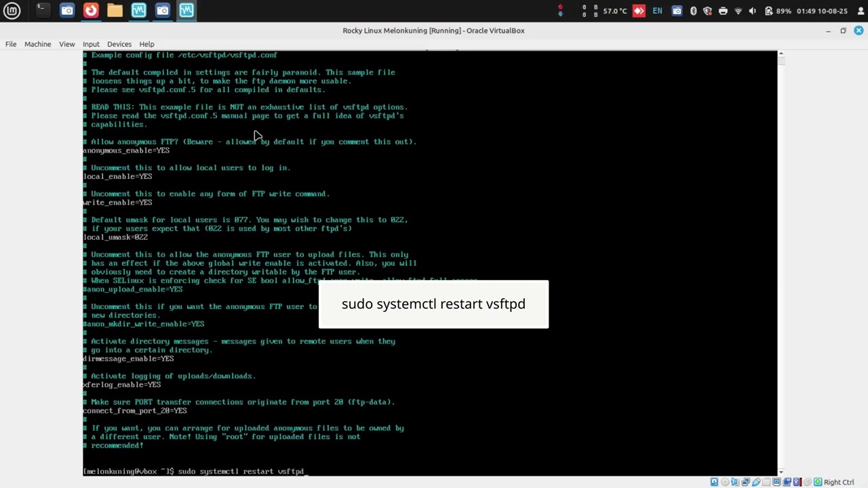Click the terminal prompt command line
The image size is (868, 488).
coord(195,471)
